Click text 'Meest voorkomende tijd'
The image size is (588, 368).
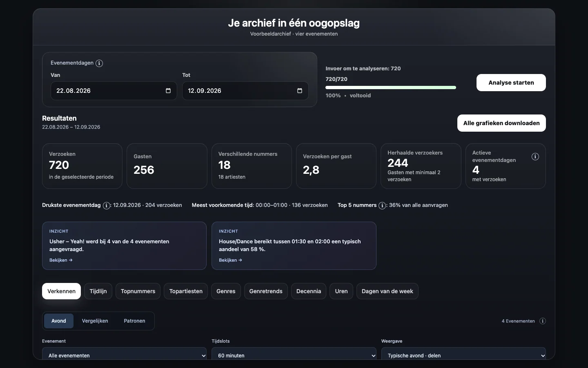223,205
